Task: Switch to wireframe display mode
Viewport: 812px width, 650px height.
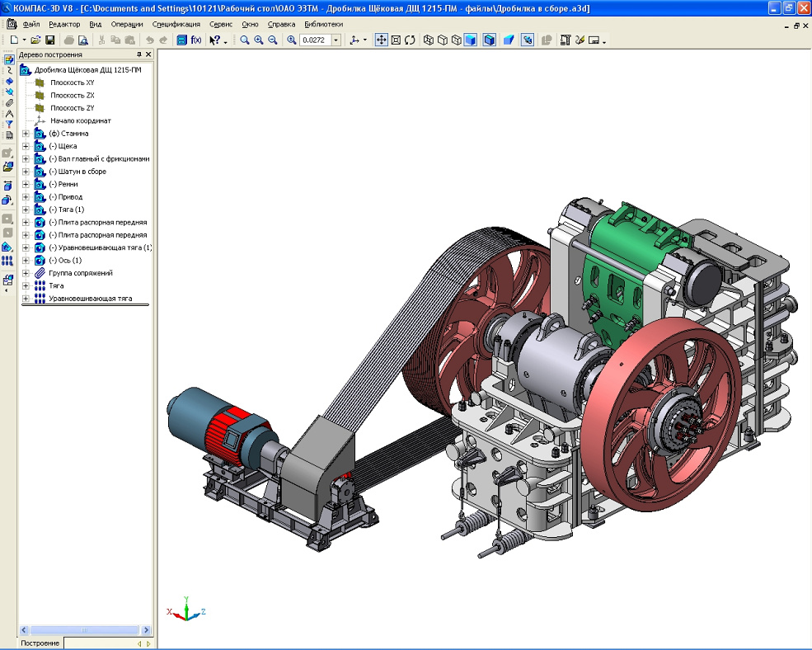Action: tap(429, 40)
